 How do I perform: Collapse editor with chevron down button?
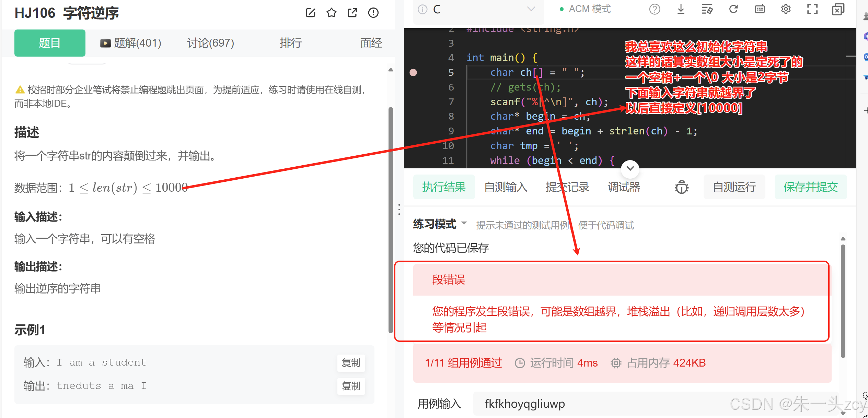[630, 168]
